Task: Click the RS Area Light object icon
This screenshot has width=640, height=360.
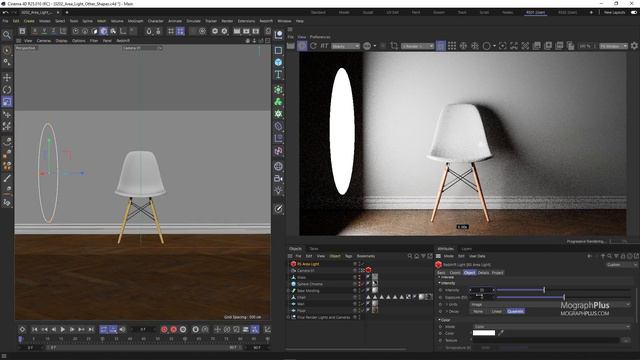Action: (x=293, y=264)
